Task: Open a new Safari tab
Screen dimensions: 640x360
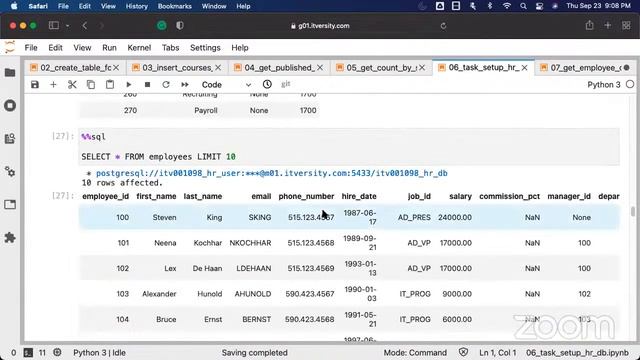Action: click(608, 25)
